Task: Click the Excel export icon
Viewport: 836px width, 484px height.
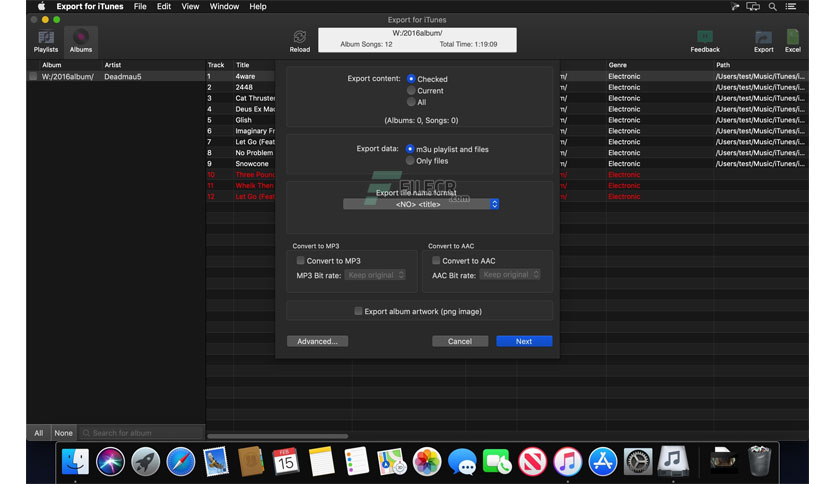Action: 793,42
